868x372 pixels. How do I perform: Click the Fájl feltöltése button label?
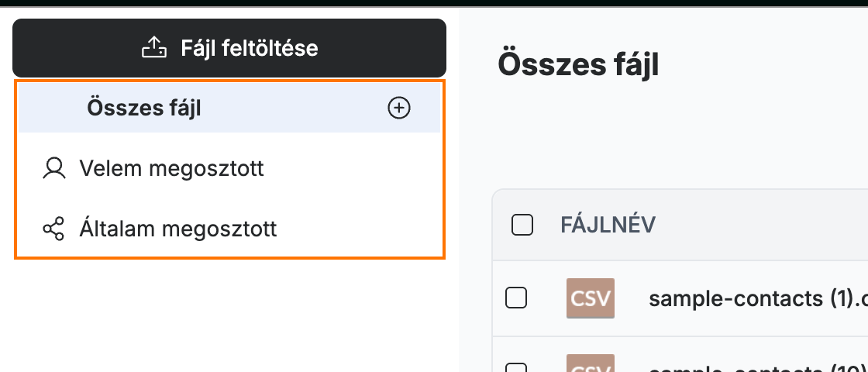point(249,48)
